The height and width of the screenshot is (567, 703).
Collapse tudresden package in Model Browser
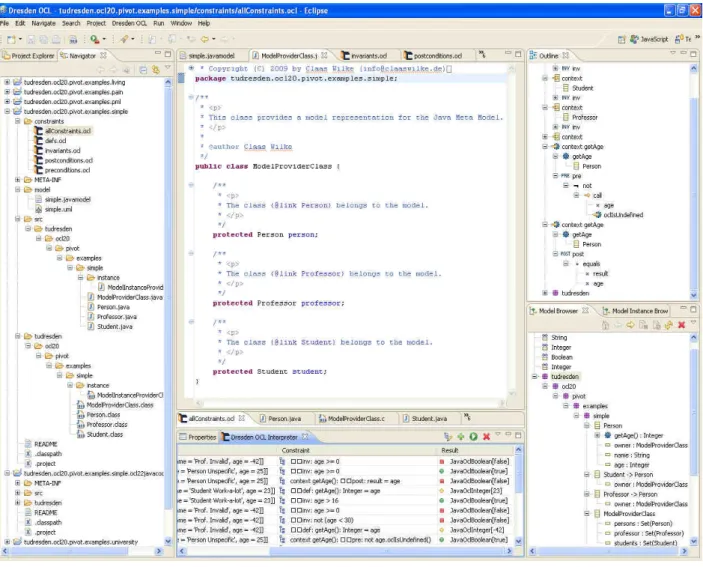pyautogui.click(x=534, y=377)
